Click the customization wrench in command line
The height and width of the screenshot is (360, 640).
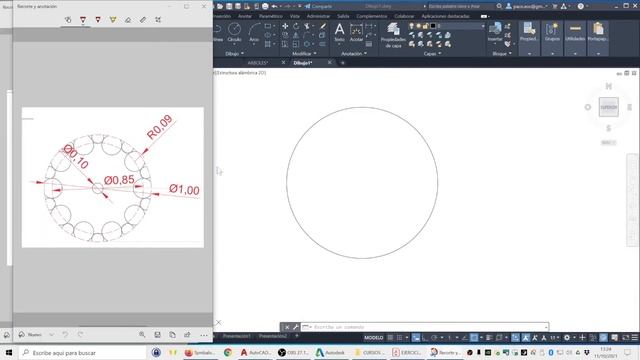(296, 327)
